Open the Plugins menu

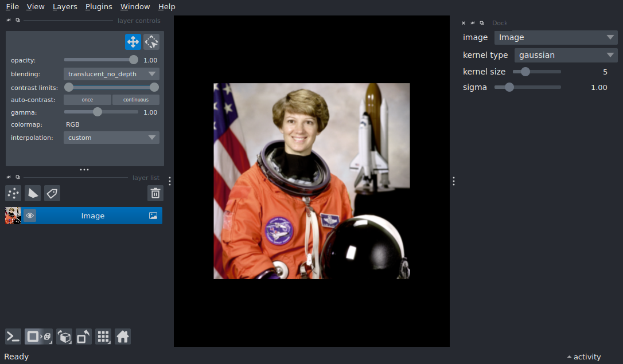[99, 7]
